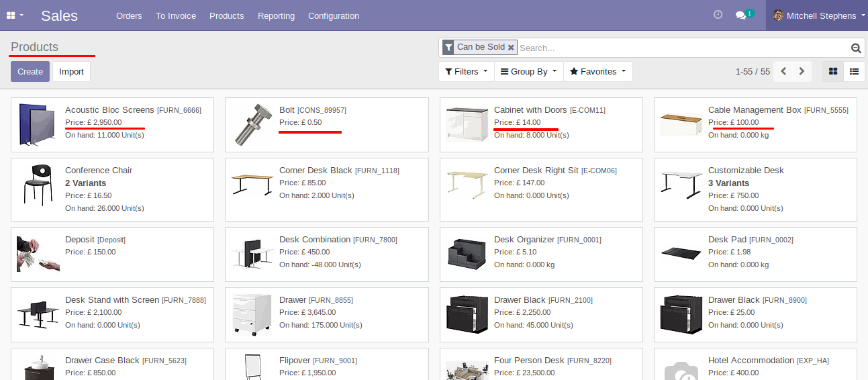Click the Create button
This screenshot has width=868, height=380.
point(30,72)
